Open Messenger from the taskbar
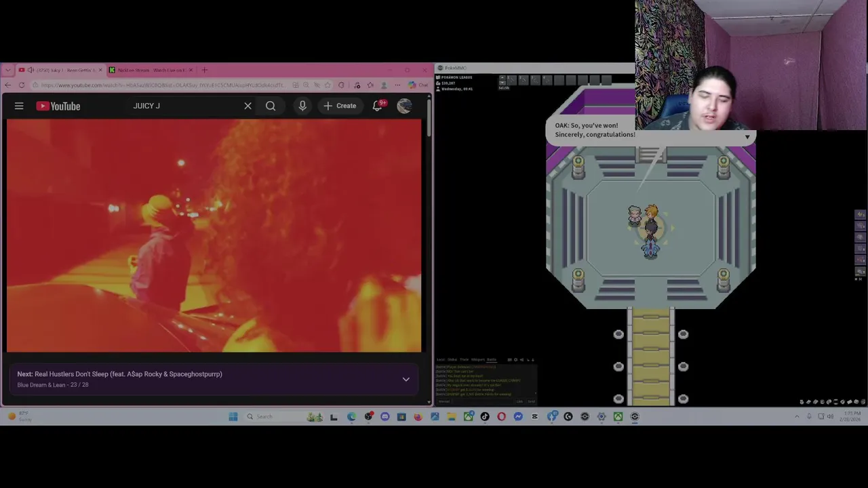Image resolution: width=868 pixels, height=488 pixels. click(x=518, y=416)
